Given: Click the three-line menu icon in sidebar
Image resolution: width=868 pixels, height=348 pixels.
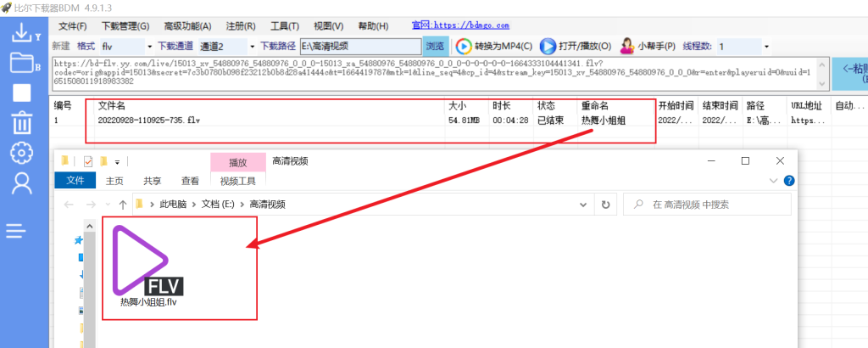Looking at the screenshot, I should click(x=17, y=231).
